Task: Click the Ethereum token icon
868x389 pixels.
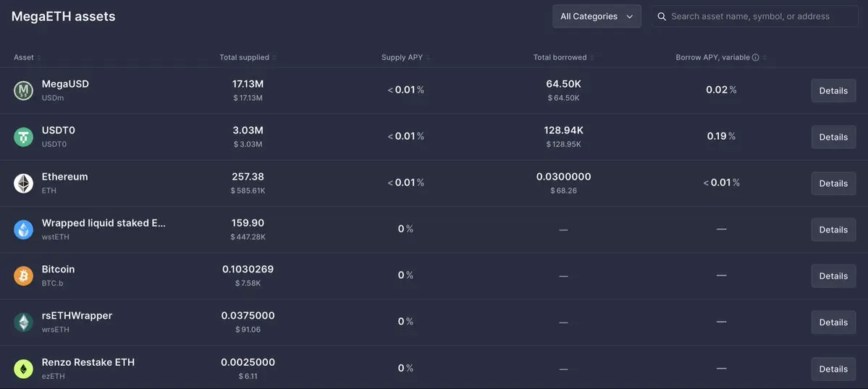Action: pos(23,183)
